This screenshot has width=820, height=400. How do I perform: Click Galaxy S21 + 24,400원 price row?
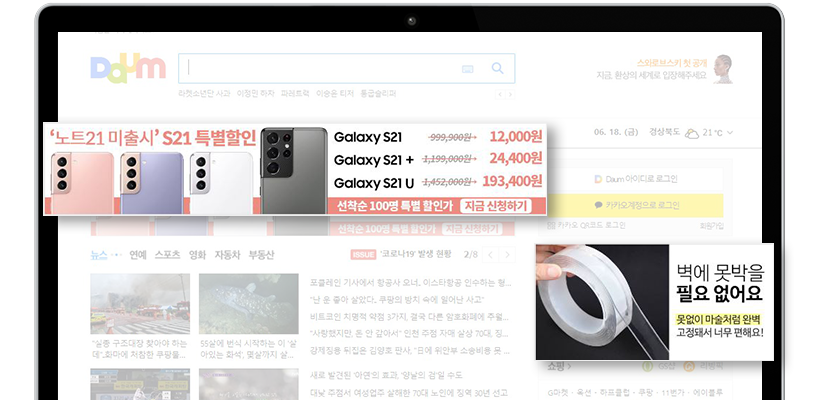[438, 158]
